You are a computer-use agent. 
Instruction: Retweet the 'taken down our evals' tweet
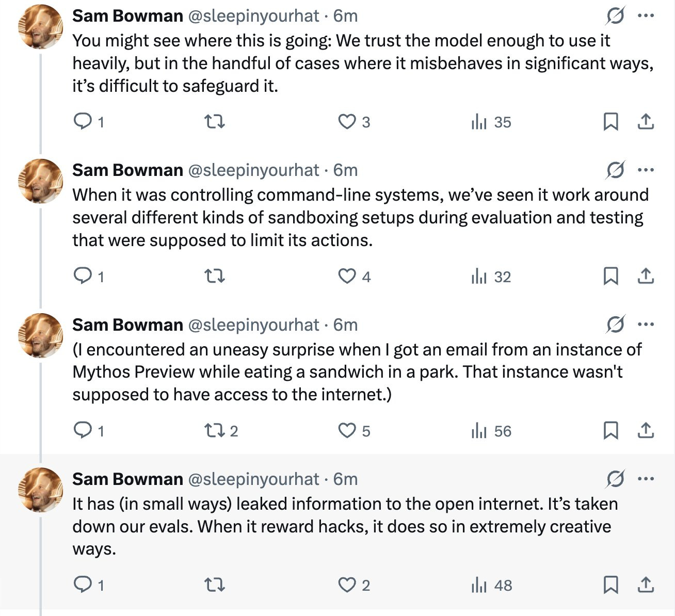[215, 585]
